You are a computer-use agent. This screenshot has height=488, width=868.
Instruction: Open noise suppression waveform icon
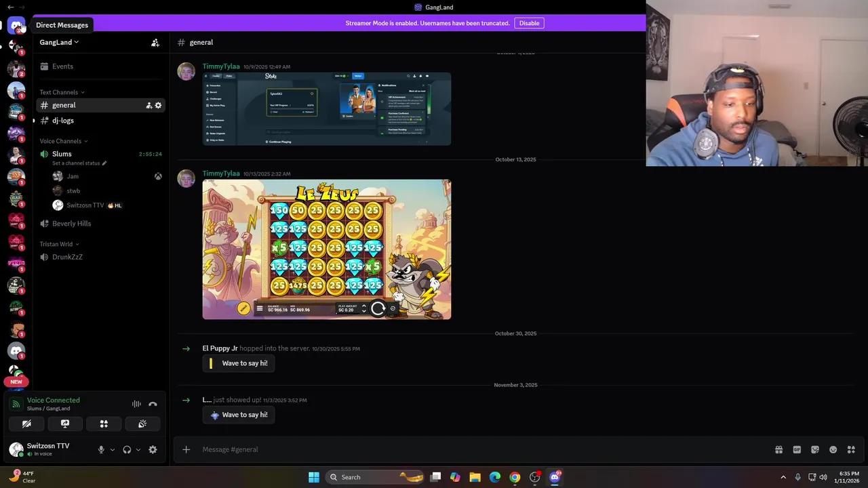point(136,404)
